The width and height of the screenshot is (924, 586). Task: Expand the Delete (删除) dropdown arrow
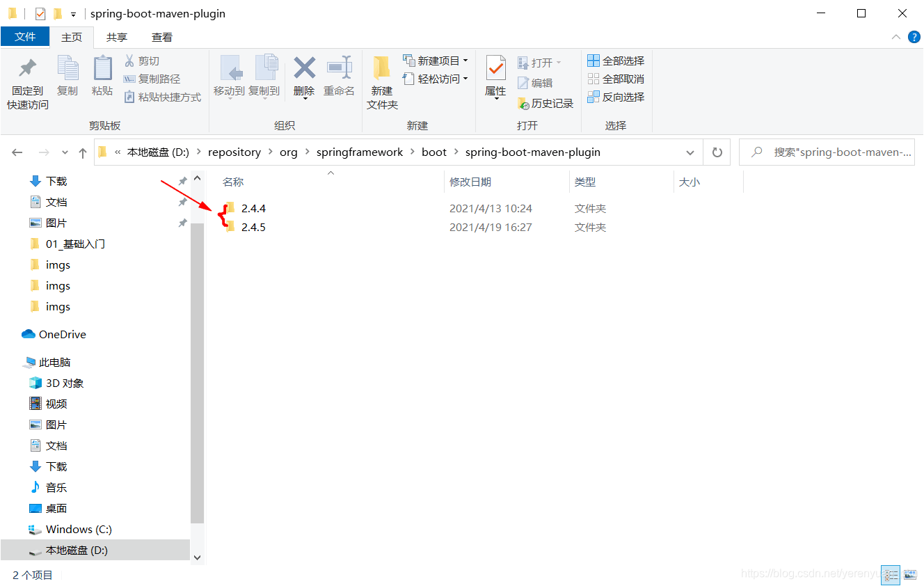pos(304,99)
